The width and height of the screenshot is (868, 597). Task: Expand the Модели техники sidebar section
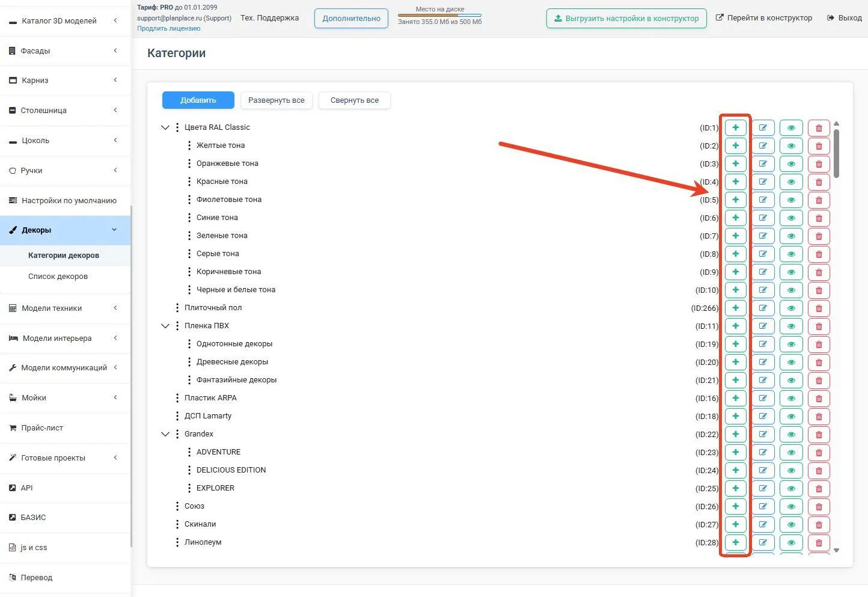coord(65,308)
